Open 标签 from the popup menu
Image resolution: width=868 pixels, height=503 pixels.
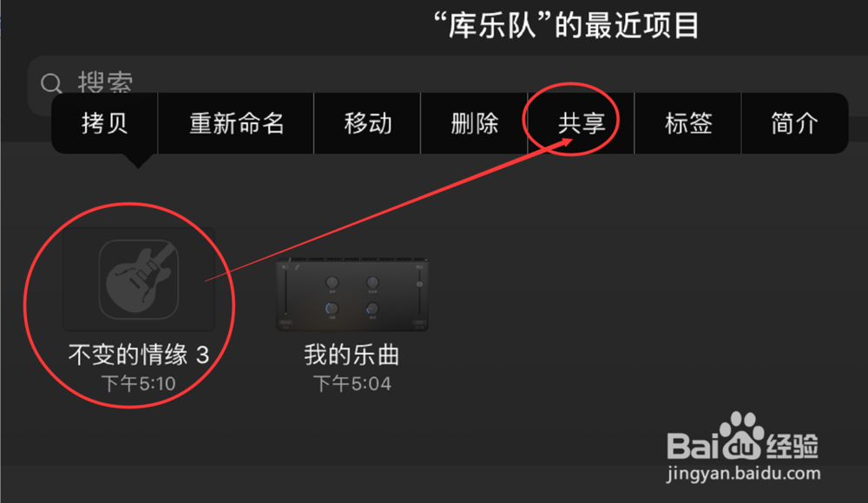point(688,123)
